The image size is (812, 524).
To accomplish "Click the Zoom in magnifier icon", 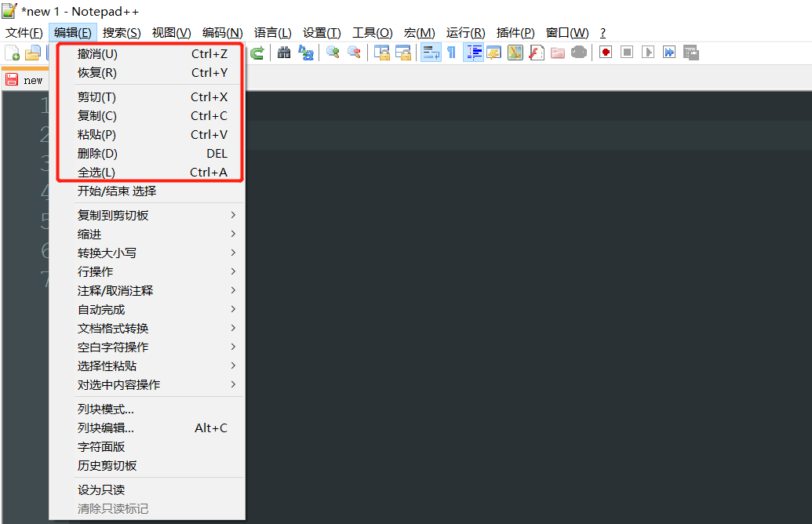I will pyautogui.click(x=333, y=53).
